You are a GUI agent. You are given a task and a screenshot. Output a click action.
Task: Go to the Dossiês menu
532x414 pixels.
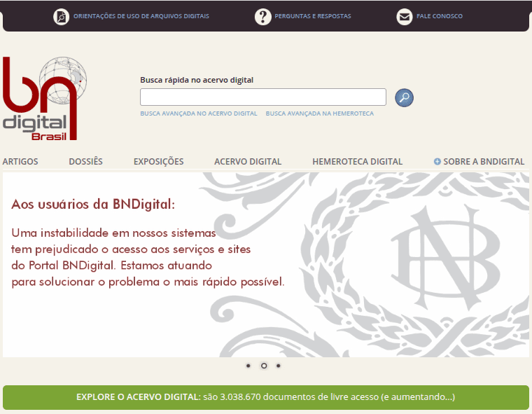[x=86, y=162]
